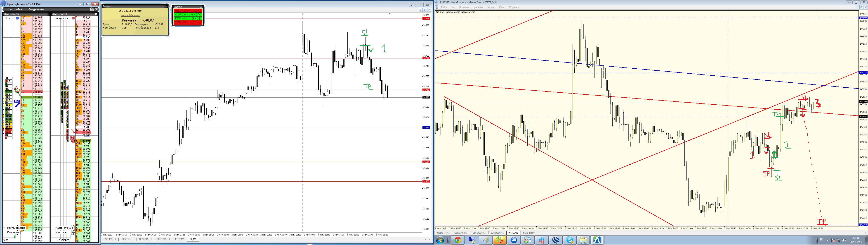Collapse the Сделки panel
The image size is (868, 245).
(x=201, y=7)
